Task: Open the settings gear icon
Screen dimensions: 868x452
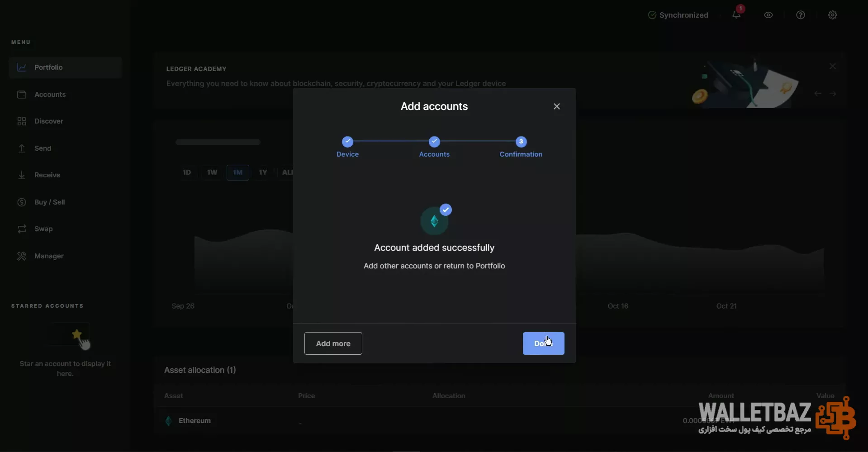Action: (833, 15)
